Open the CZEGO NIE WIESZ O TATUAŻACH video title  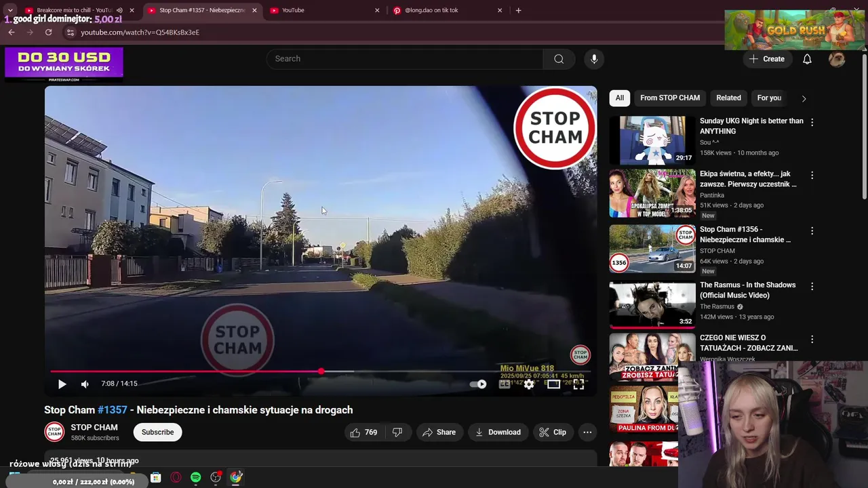(749, 343)
